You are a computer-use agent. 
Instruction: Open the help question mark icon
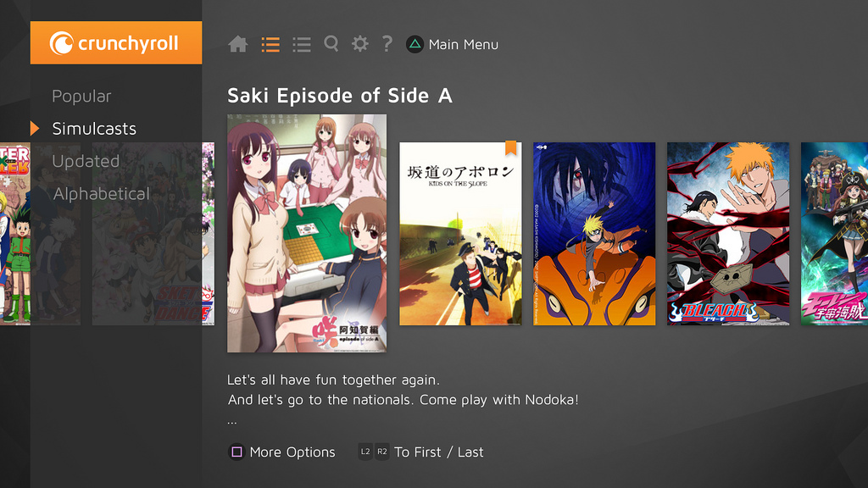coord(387,44)
